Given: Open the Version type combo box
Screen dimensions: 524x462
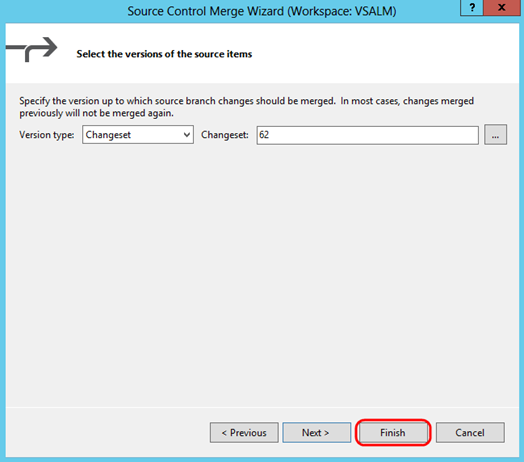Looking at the screenshot, I should (x=138, y=135).
